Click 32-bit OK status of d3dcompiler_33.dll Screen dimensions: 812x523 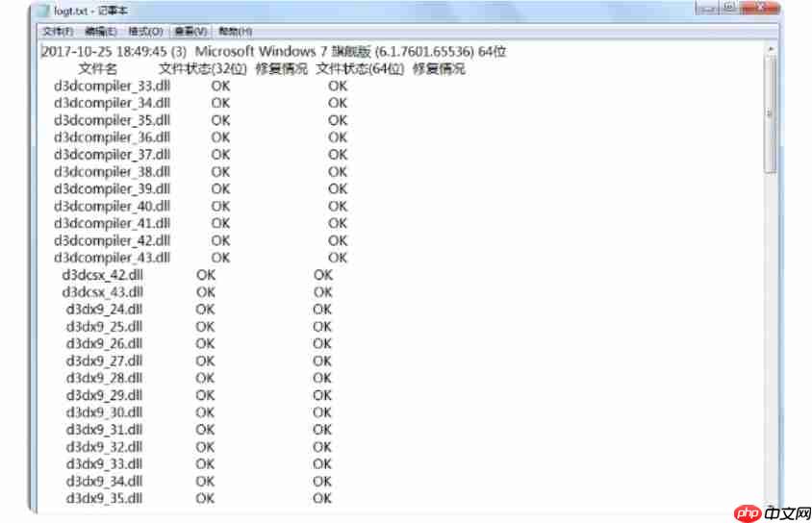[220, 86]
